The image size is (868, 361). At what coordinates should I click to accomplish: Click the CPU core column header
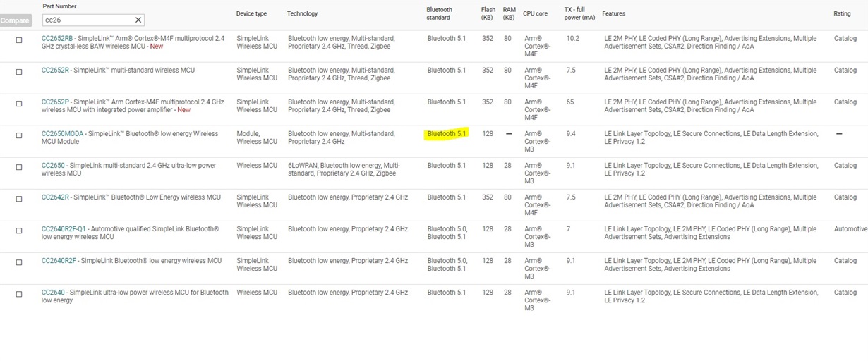pyautogui.click(x=535, y=13)
